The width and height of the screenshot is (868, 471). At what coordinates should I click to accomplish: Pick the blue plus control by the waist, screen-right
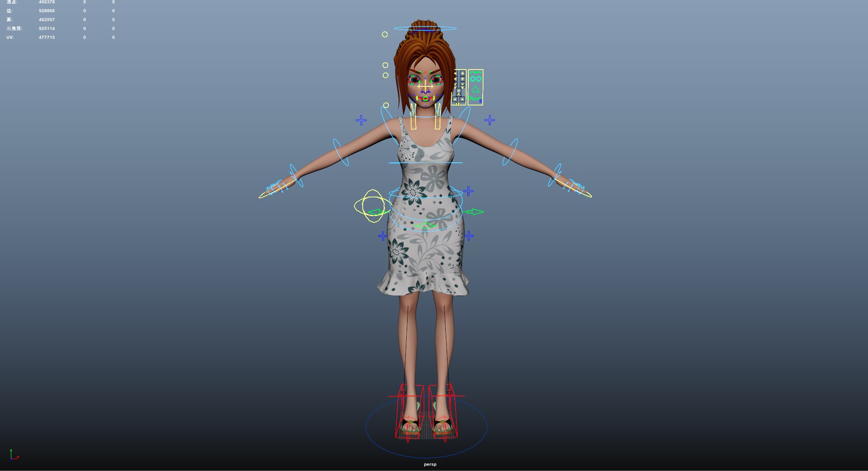[x=468, y=191]
